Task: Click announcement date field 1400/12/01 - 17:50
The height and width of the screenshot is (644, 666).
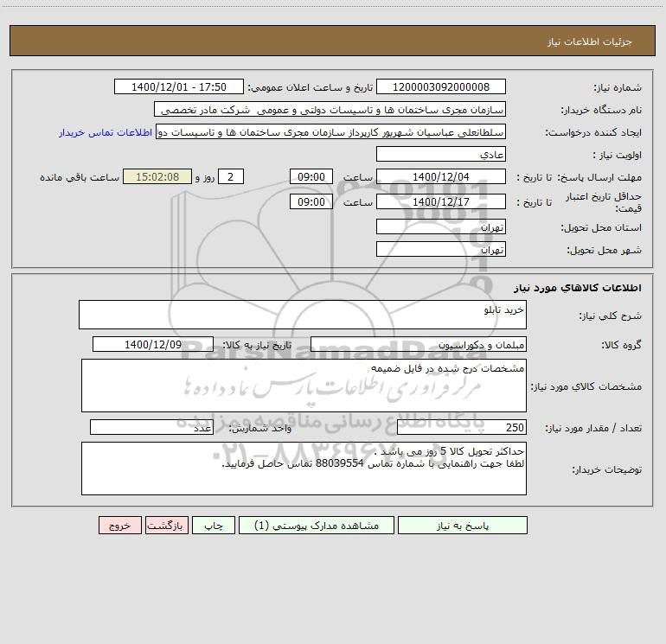Action: tap(179, 86)
